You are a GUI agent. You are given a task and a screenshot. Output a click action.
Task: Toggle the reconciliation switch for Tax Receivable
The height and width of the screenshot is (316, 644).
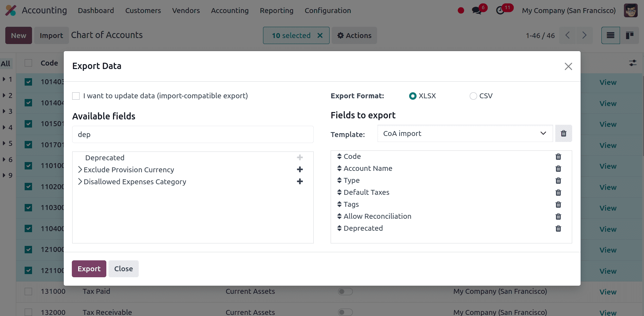(x=345, y=312)
